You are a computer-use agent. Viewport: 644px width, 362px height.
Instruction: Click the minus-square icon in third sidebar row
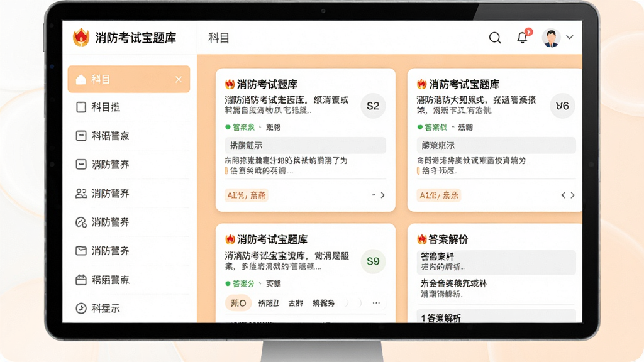coord(81,136)
